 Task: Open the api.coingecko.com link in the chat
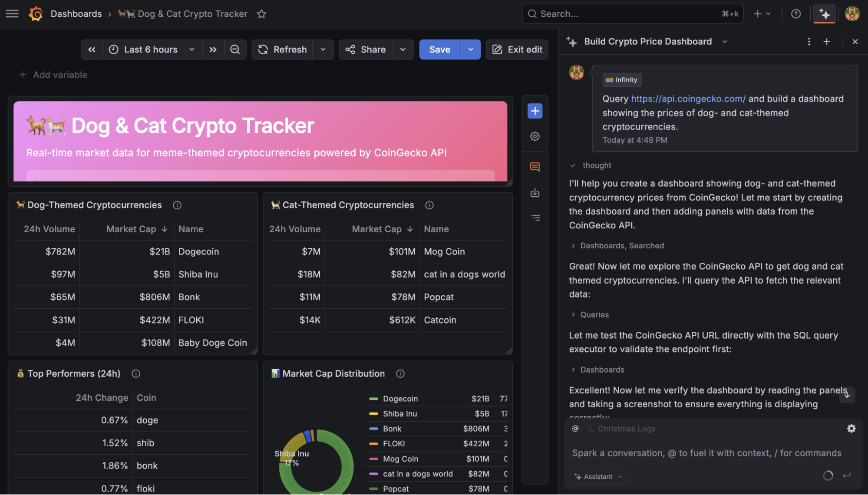(688, 99)
